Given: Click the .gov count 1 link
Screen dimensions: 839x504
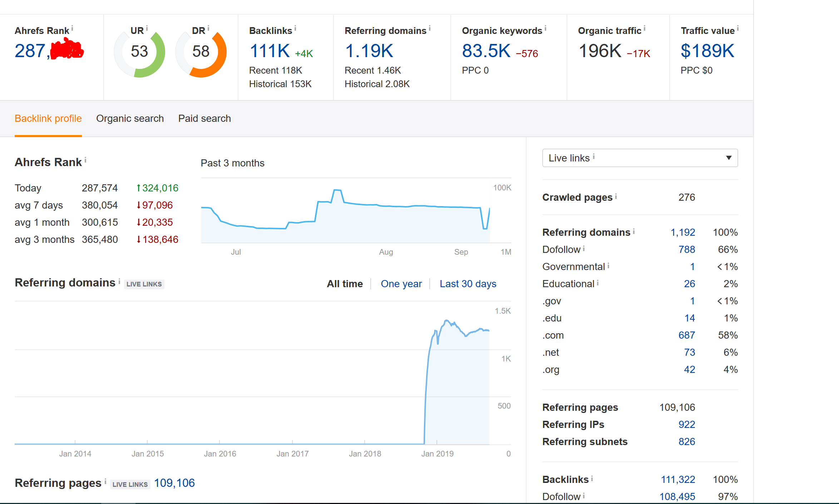Looking at the screenshot, I should [692, 301].
